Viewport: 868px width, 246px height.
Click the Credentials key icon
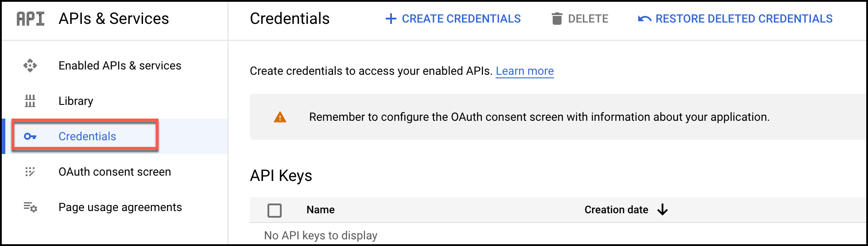click(30, 136)
